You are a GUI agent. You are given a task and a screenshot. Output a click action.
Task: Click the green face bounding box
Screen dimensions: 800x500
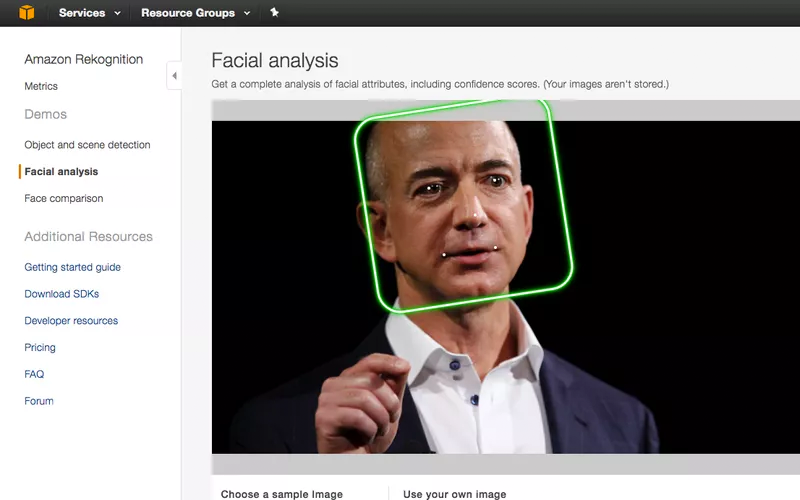point(463,206)
